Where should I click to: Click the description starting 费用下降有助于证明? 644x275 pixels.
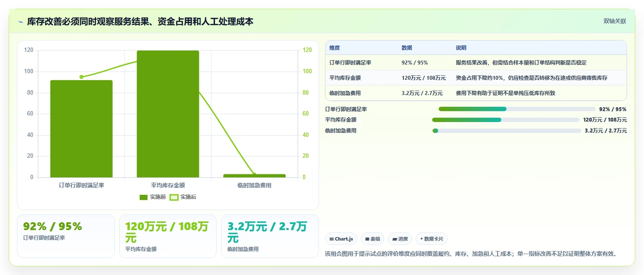pos(505,93)
